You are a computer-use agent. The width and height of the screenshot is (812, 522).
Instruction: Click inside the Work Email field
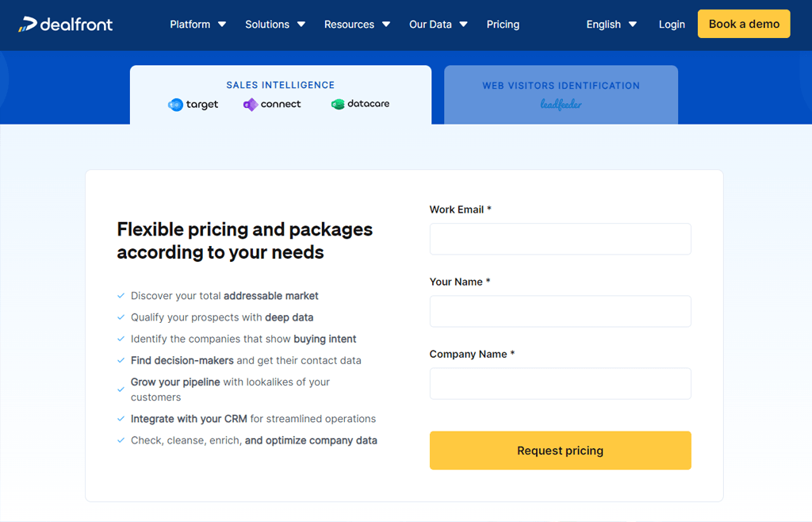click(x=560, y=239)
